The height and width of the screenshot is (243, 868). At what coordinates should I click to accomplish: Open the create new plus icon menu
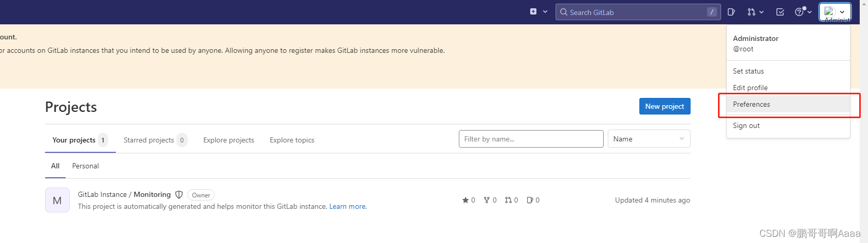(x=533, y=11)
